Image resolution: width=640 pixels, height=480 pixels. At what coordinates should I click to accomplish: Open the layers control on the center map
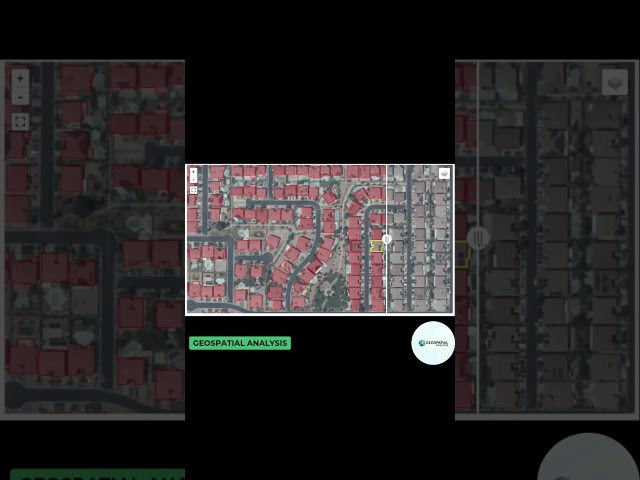coord(444,173)
